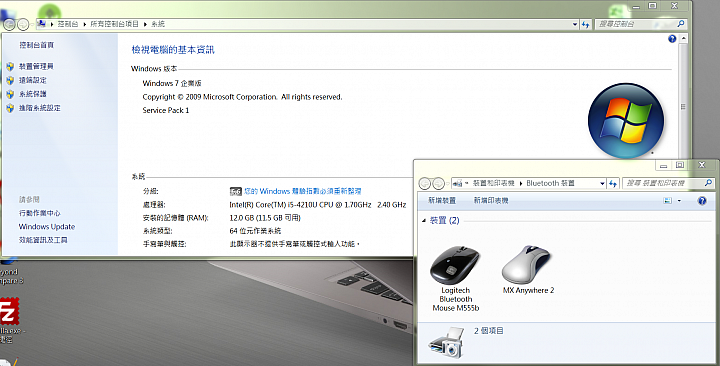Image resolution: width=720 pixels, height=366 pixels.
Task: Click the Windows Experience rating badge icon
Action: click(x=236, y=191)
